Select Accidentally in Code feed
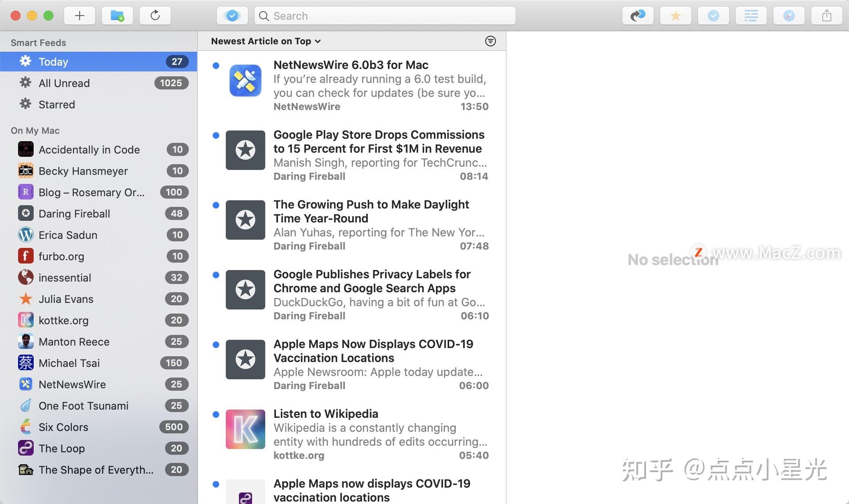 (99, 149)
